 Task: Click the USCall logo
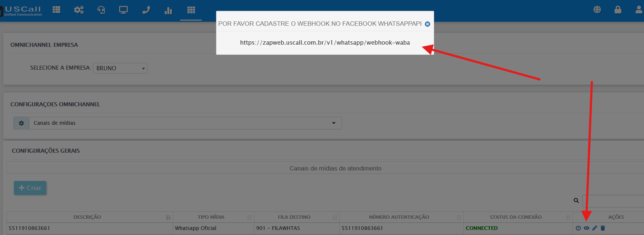22,11
